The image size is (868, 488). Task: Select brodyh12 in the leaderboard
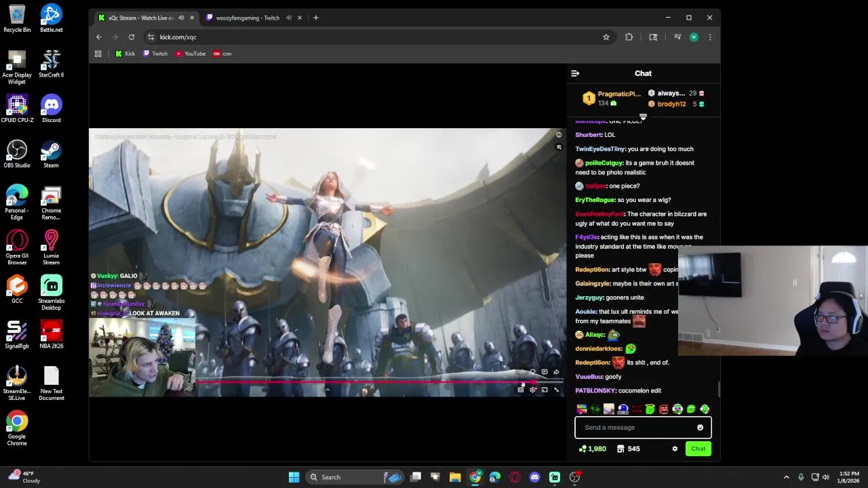coord(671,104)
